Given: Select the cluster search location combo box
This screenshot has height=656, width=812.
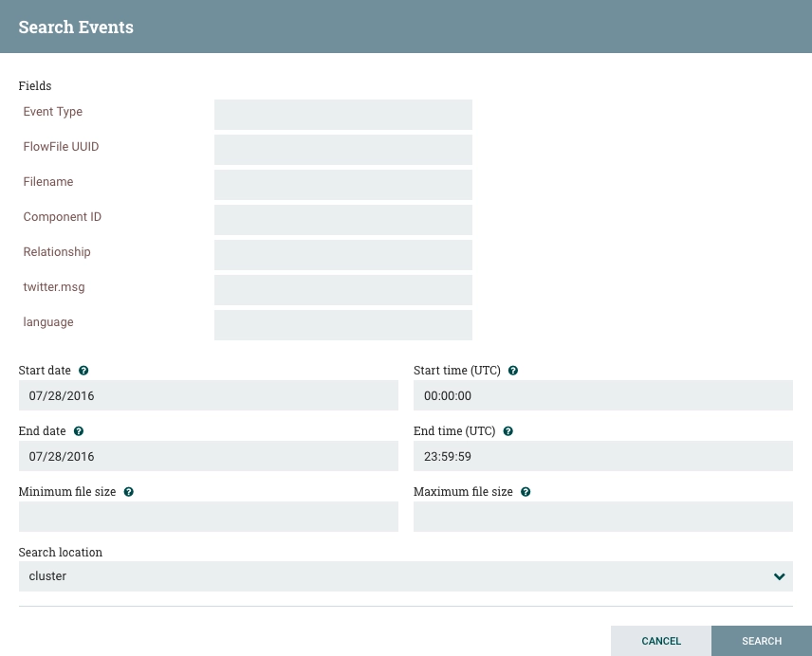Looking at the screenshot, I should pos(405,576).
